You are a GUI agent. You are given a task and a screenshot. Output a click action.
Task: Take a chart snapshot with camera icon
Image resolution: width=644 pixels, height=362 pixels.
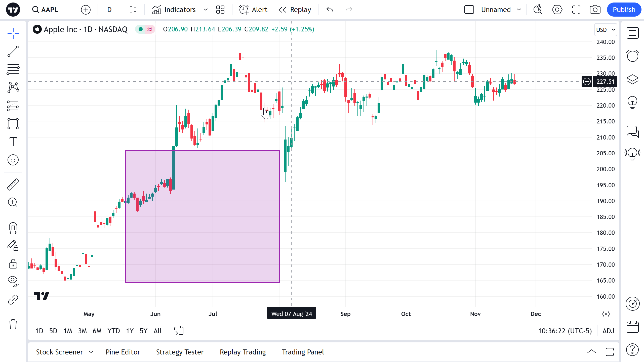tap(595, 10)
